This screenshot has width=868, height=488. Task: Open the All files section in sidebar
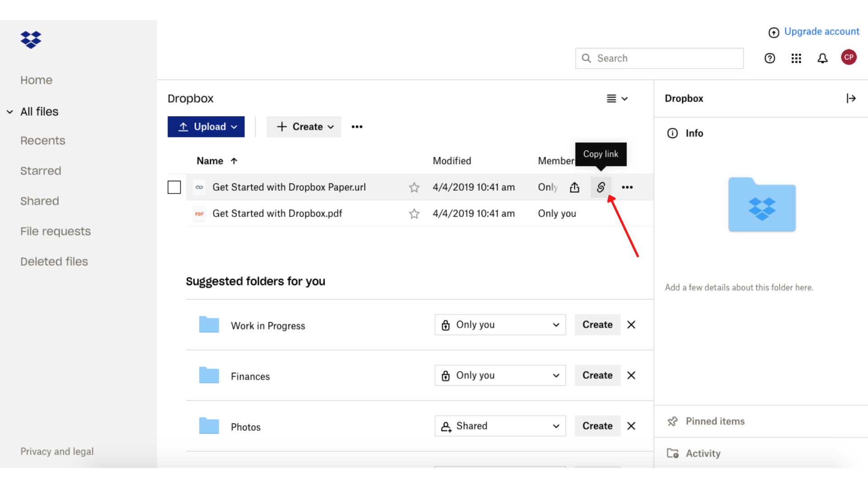pyautogui.click(x=39, y=111)
